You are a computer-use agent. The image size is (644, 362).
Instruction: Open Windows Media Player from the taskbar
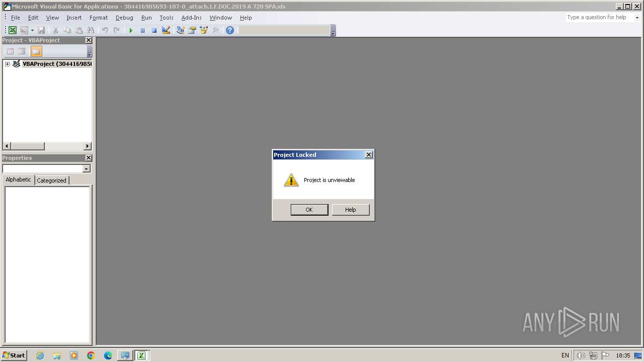point(74,355)
